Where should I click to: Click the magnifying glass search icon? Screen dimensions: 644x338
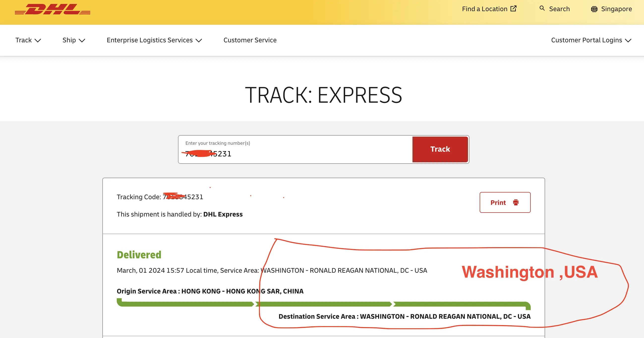[542, 8]
